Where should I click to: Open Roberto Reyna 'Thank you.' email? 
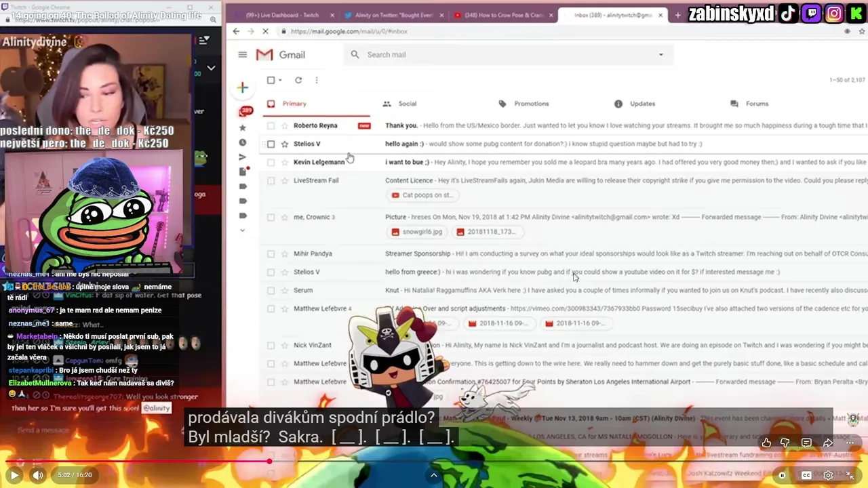pos(564,125)
